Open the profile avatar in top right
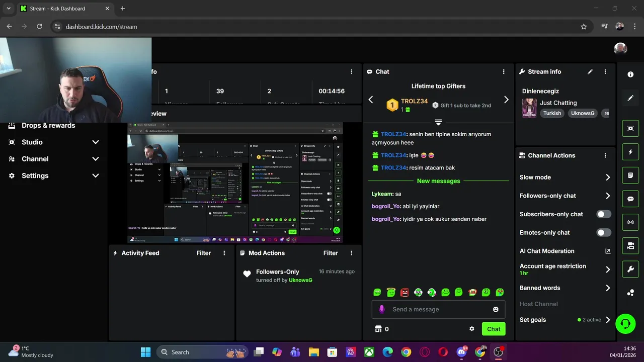 (620, 49)
